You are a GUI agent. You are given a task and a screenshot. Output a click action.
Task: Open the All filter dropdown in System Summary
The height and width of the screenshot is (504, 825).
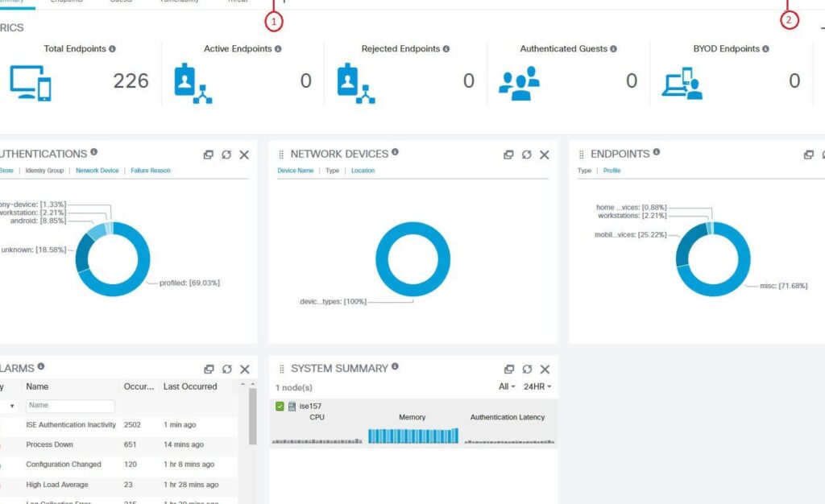[507, 387]
